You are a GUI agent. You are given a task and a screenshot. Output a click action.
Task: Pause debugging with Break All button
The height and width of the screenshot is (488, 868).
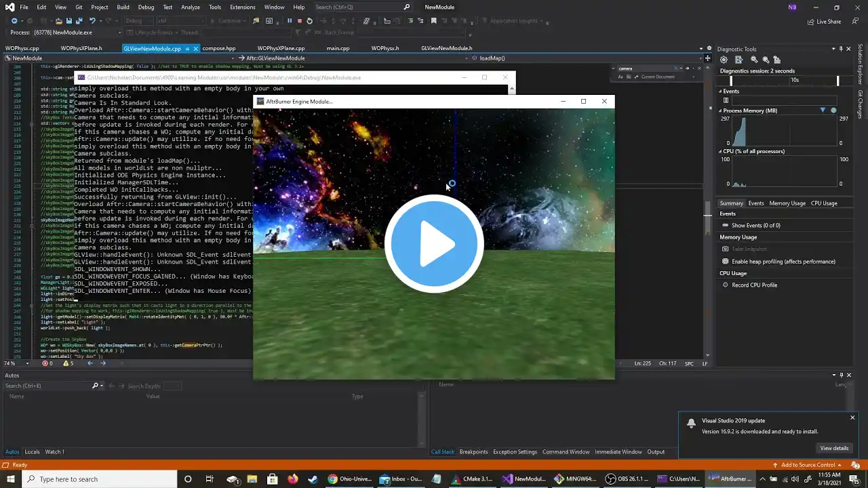[x=290, y=21]
